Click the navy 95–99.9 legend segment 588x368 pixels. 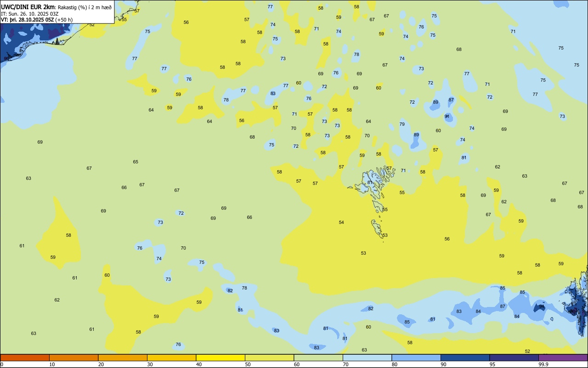point(514,358)
